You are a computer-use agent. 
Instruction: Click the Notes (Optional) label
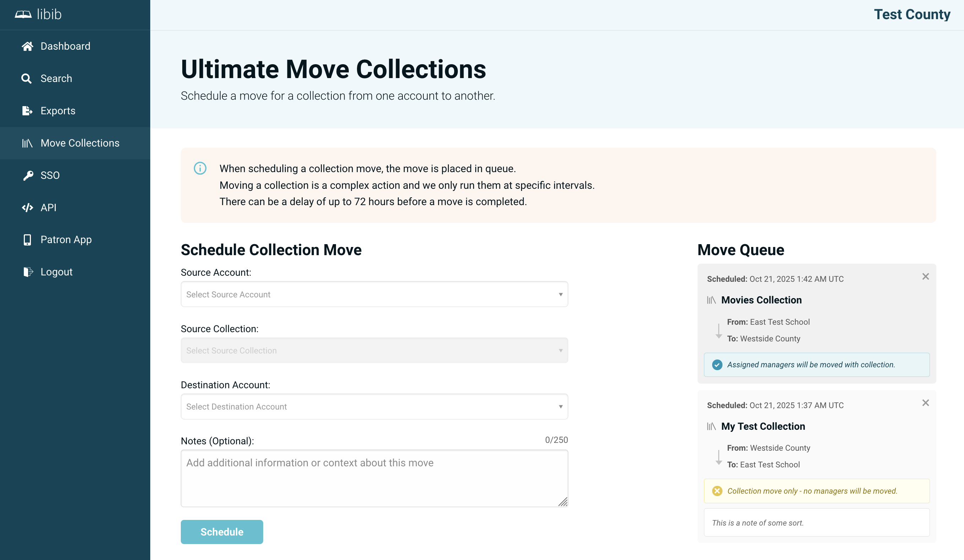coord(217,441)
